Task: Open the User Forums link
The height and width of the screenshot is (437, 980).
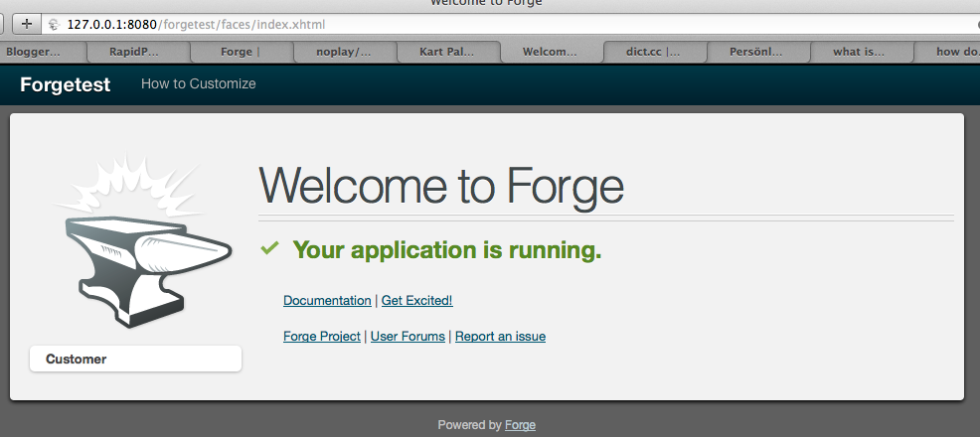Action: point(408,337)
